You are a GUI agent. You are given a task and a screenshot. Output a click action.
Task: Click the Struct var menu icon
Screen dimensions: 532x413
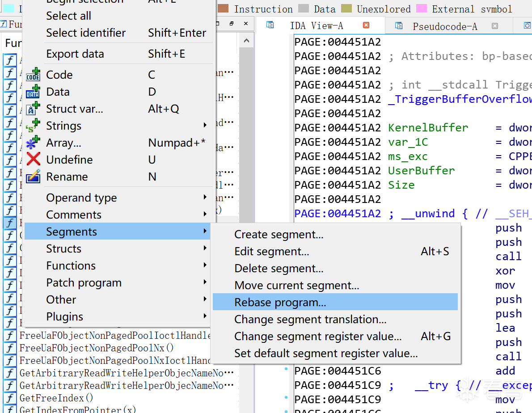coord(33,109)
